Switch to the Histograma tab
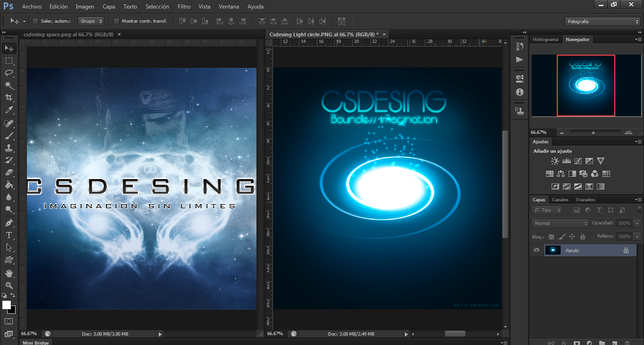The height and width of the screenshot is (345, 644). pos(545,40)
